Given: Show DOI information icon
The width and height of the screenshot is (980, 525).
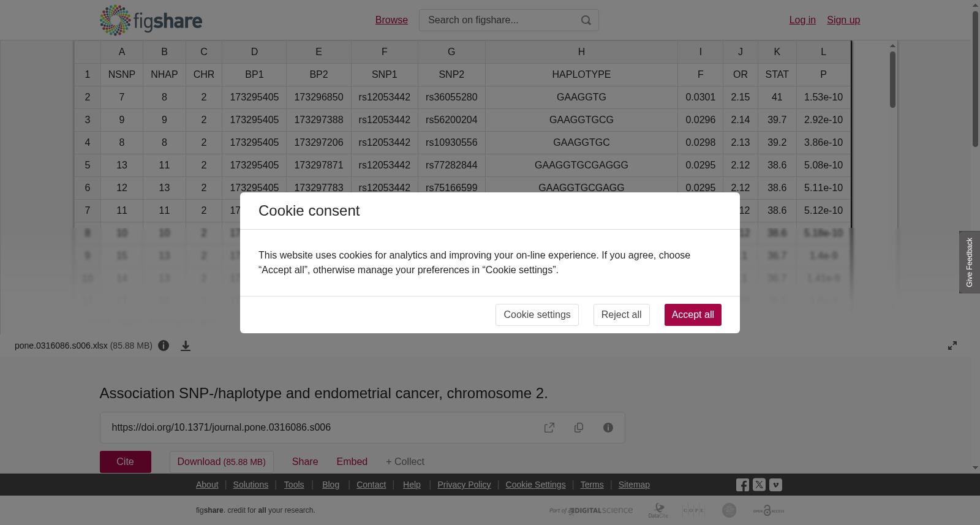Looking at the screenshot, I should [608, 428].
